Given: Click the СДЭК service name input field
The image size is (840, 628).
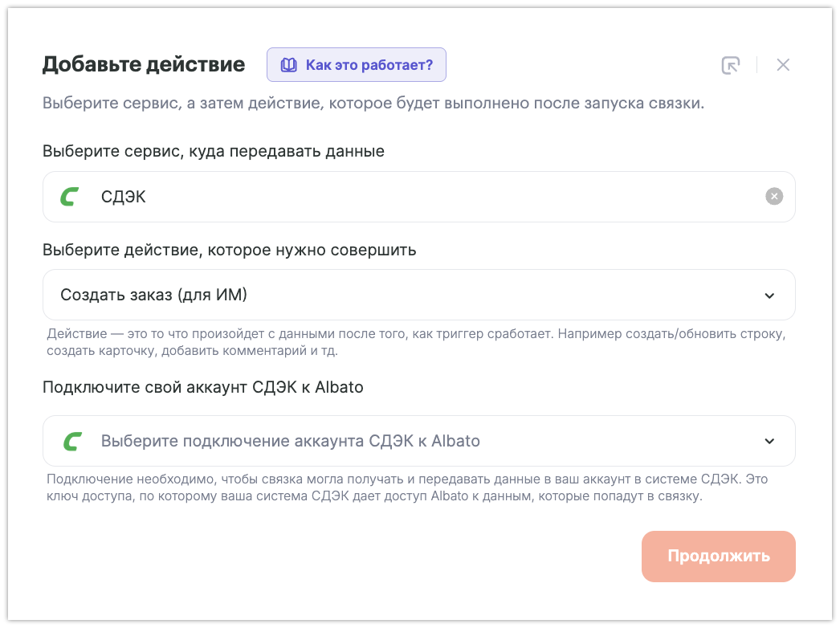Looking at the screenshot, I should 402,197.
